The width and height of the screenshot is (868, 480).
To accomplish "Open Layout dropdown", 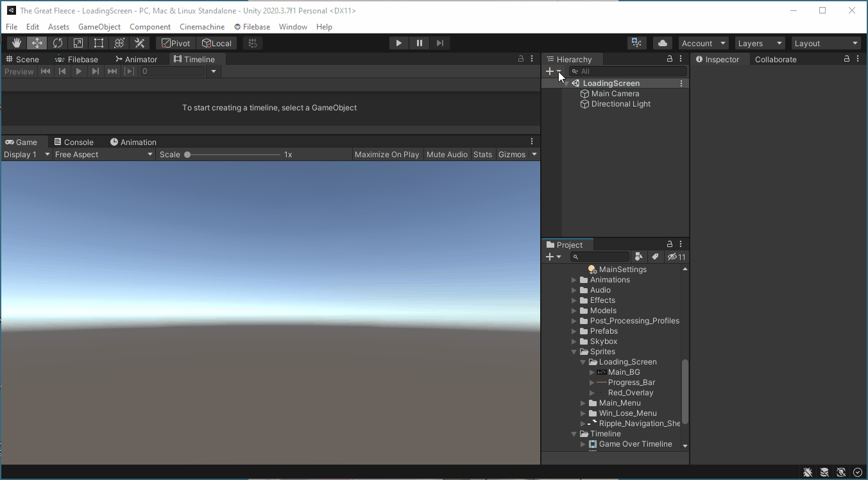I will (x=826, y=43).
